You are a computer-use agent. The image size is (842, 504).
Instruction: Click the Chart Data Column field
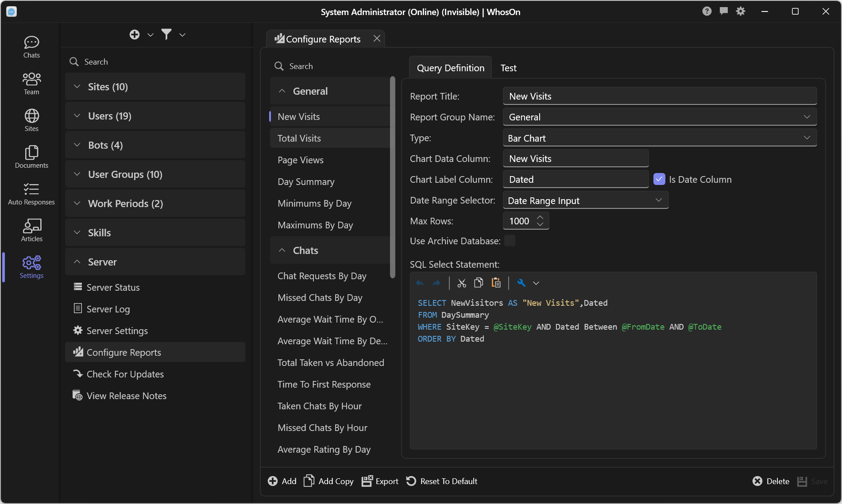575,158
